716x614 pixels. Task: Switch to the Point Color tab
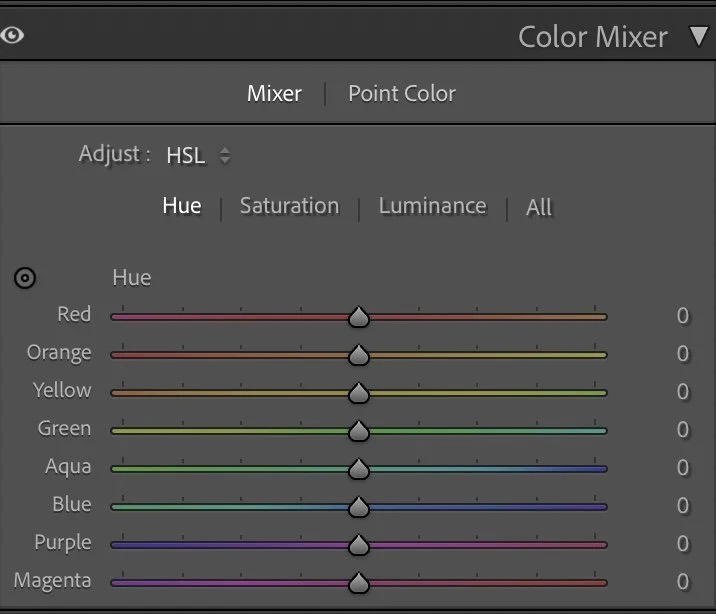(x=402, y=94)
